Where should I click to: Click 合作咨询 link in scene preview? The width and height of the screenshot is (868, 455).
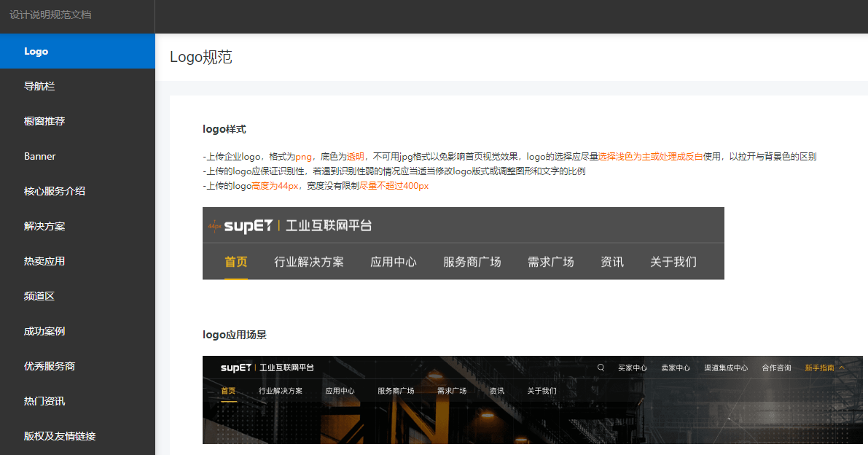pos(777,367)
